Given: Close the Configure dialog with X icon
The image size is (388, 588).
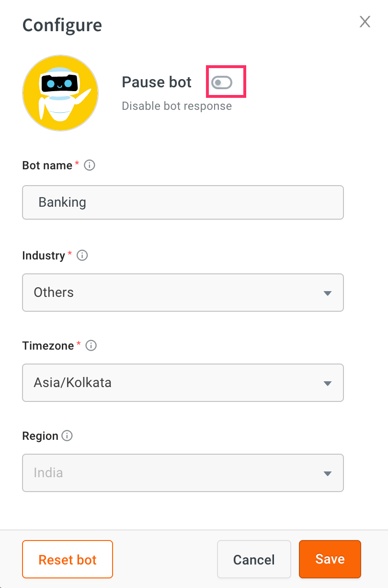Looking at the screenshot, I should pyautogui.click(x=365, y=22).
